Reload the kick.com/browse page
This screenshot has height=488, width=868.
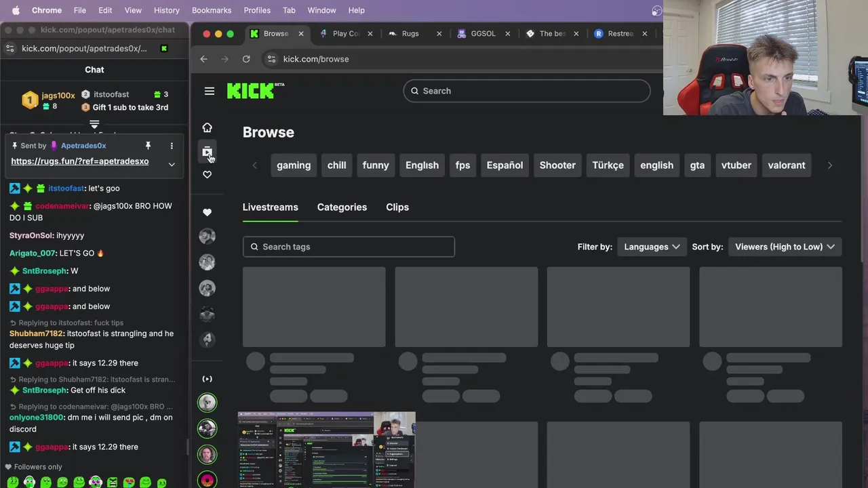[x=246, y=59]
